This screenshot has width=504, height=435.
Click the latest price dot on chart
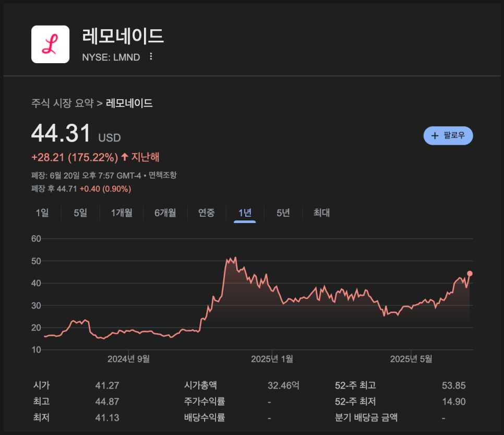click(x=470, y=274)
